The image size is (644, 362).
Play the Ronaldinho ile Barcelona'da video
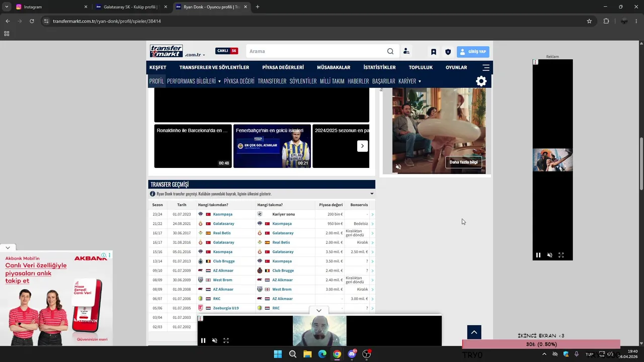pyautogui.click(x=193, y=146)
